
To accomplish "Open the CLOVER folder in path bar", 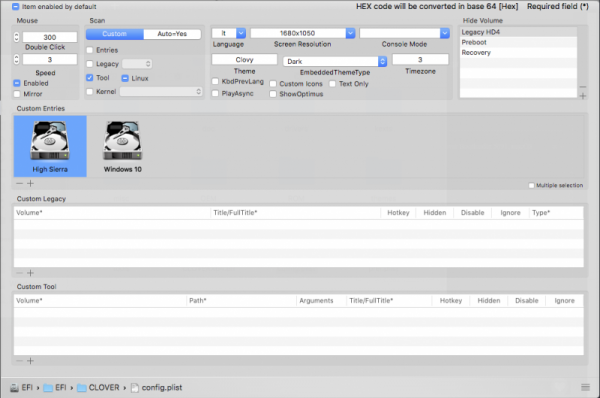I will click(98, 388).
